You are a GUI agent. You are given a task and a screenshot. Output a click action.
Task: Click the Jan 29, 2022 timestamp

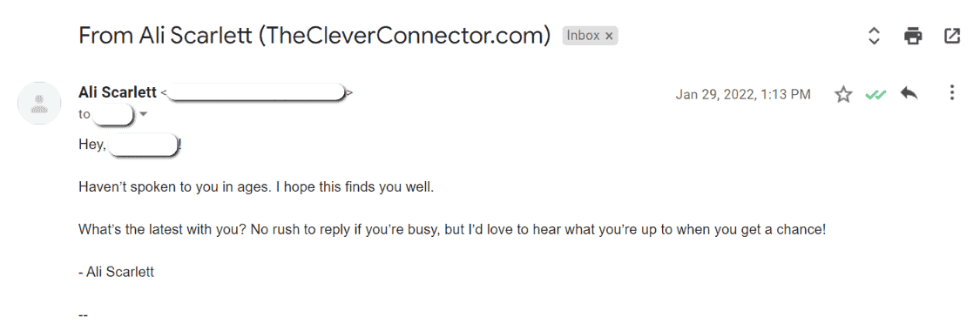click(743, 94)
